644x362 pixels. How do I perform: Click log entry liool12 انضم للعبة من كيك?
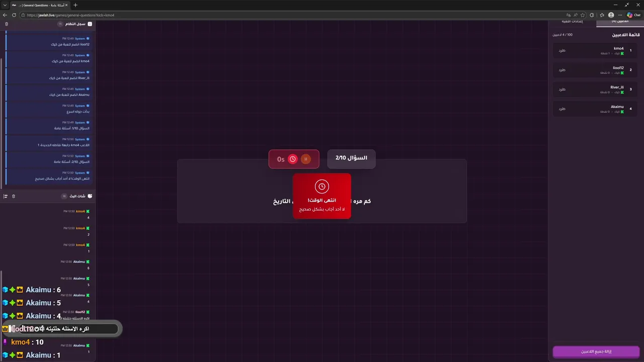click(48, 41)
